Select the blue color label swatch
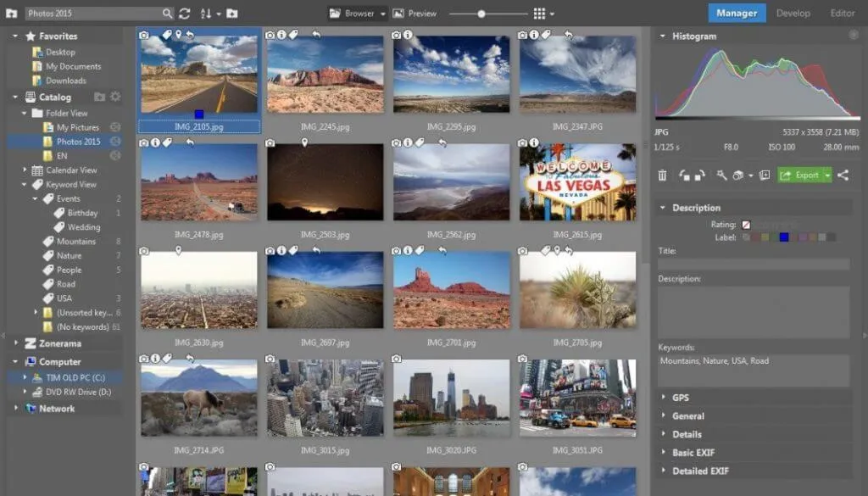868x496 pixels. click(x=784, y=237)
